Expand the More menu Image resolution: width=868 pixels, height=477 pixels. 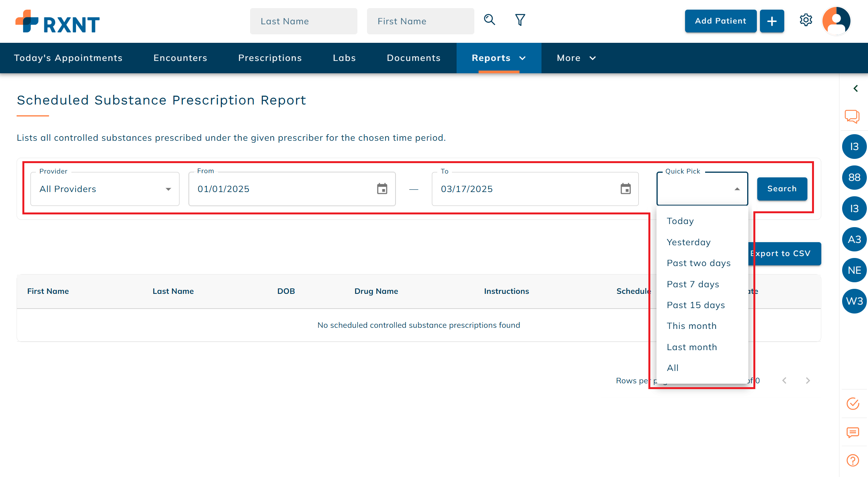tap(576, 58)
